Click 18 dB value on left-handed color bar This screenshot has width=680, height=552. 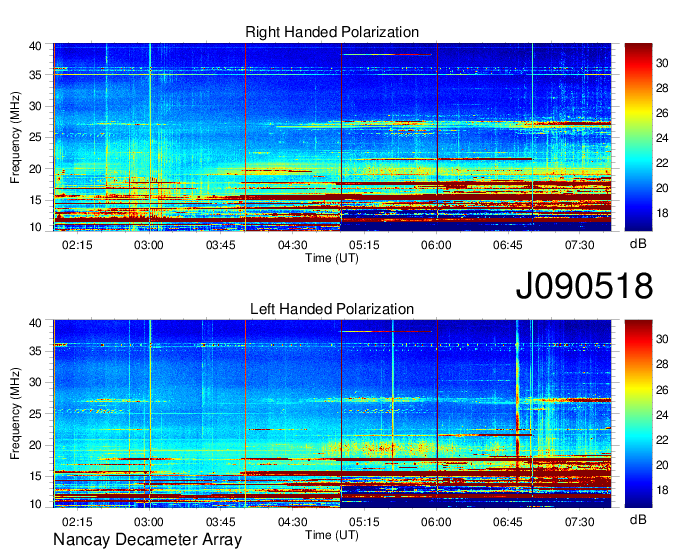coord(662,490)
